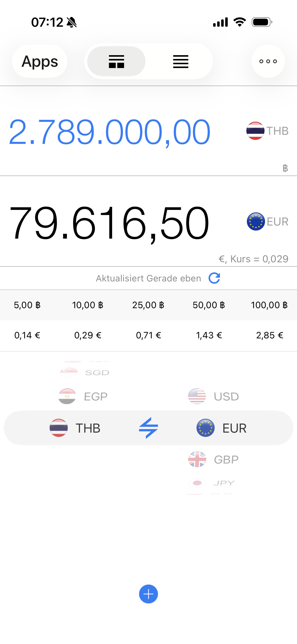
Task: Switch to the card layout view
Action: pos(116,61)
